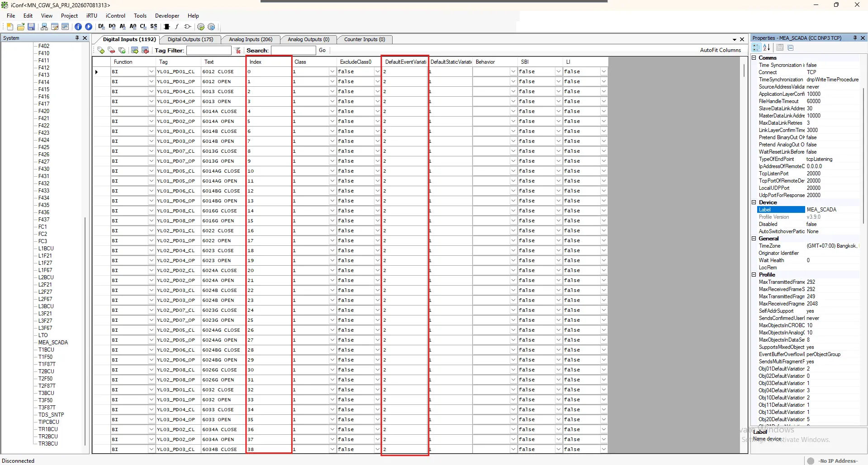Click the logic gate toolbar icon
Image resolution: width=868 pixels, height=465 pixels.
click(x=188, y=27)
